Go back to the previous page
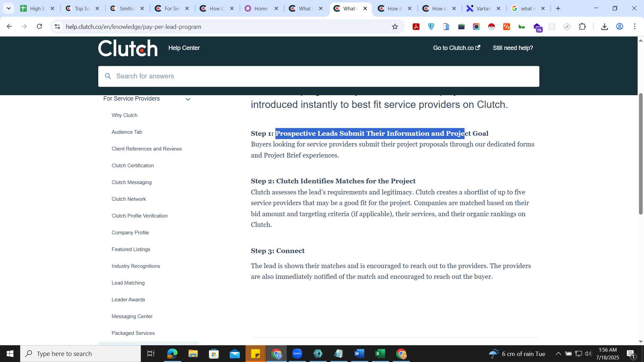This screenshot has width=644, height=362. [9, 26]
